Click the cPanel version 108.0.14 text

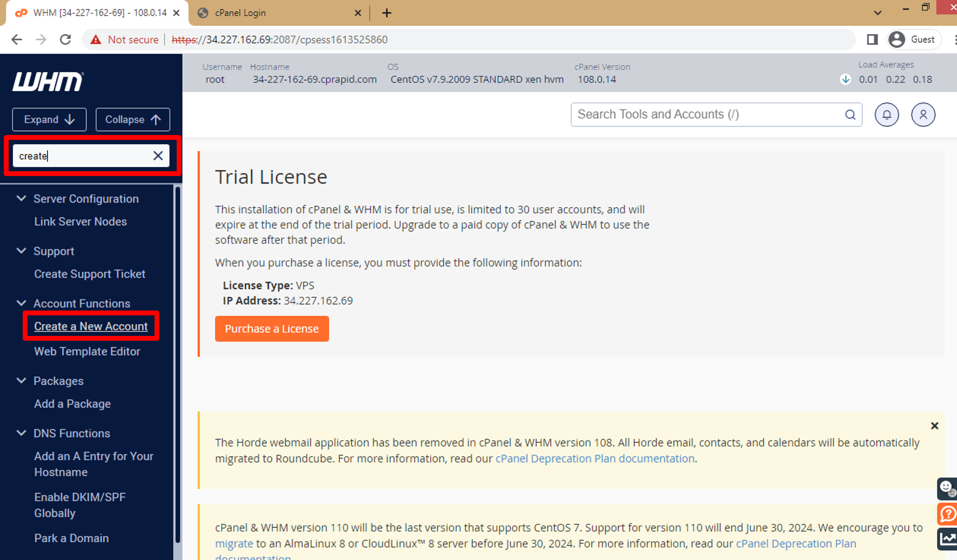pos(597,79)
